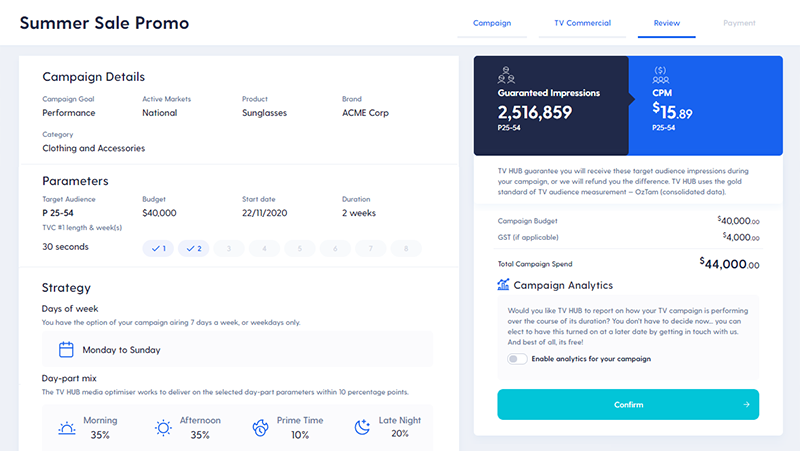The height and width of the screenshot is (451, 800).
Task: Click the Afternoon sun icon
Action: [x=164, y=428]
